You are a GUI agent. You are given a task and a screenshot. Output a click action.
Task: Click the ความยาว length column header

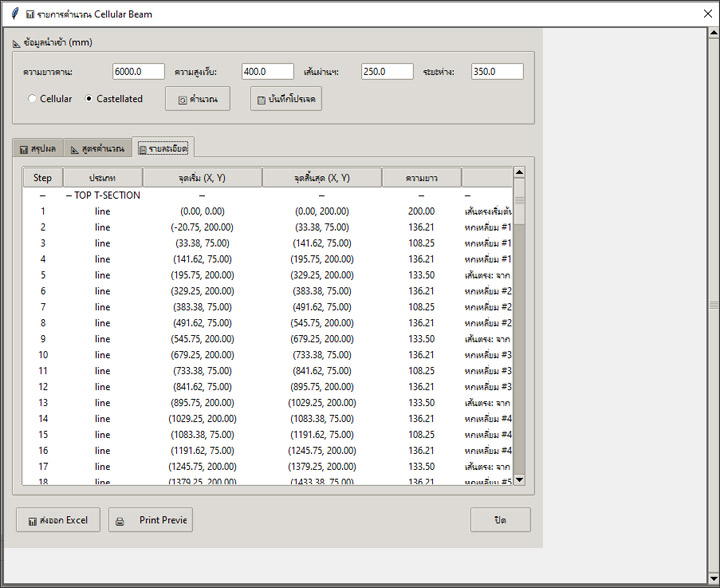(421, 178)
